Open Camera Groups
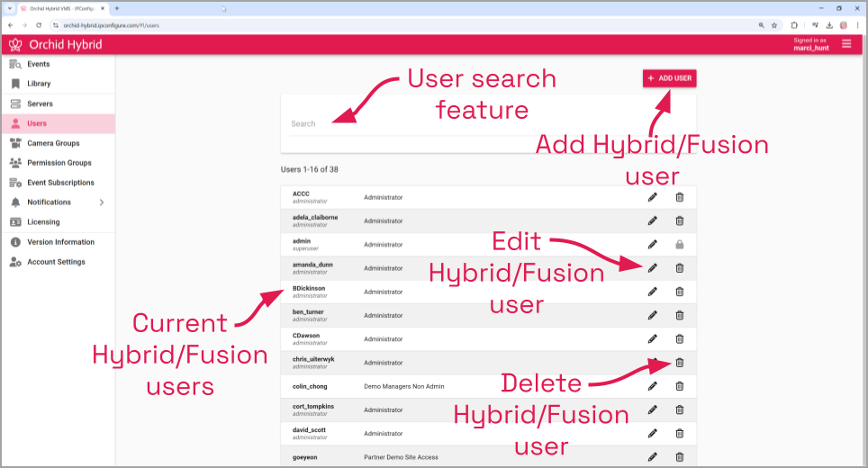868x468 pixels. [59, 143]
